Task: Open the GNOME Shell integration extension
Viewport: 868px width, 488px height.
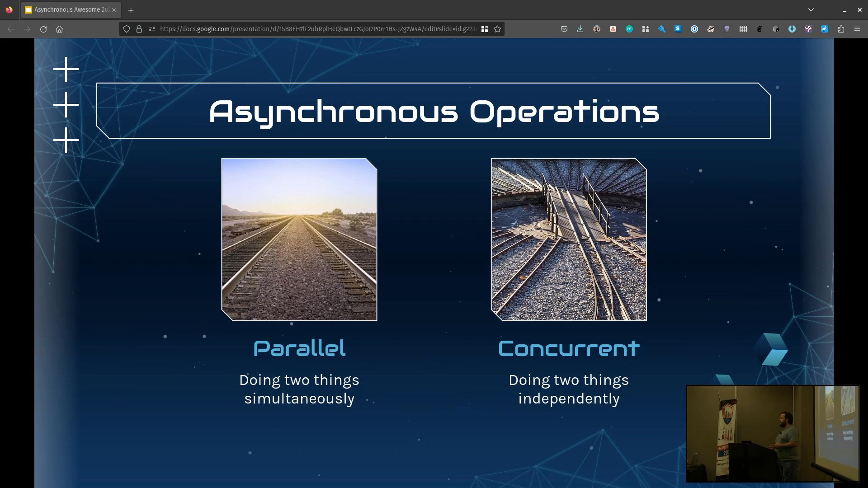Action: pos(759,29)
